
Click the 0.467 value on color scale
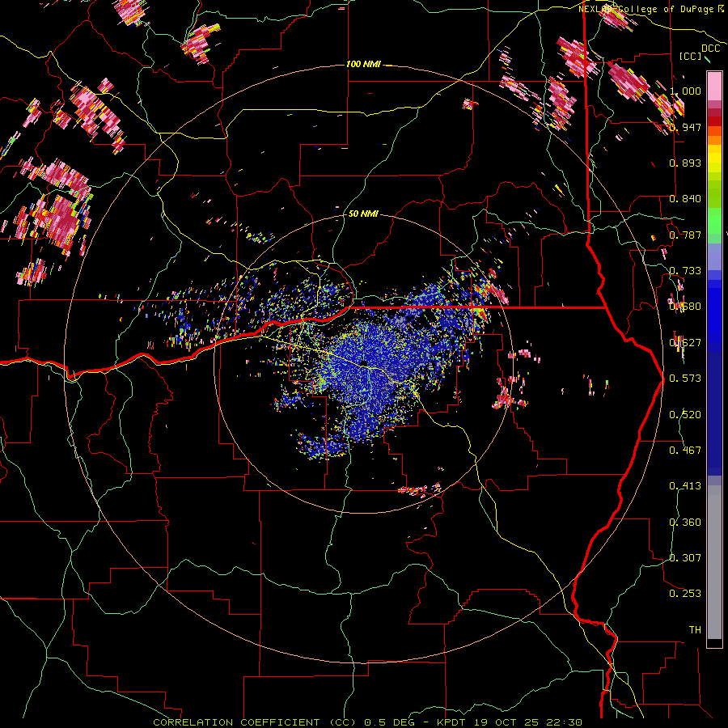coord(685,451)
